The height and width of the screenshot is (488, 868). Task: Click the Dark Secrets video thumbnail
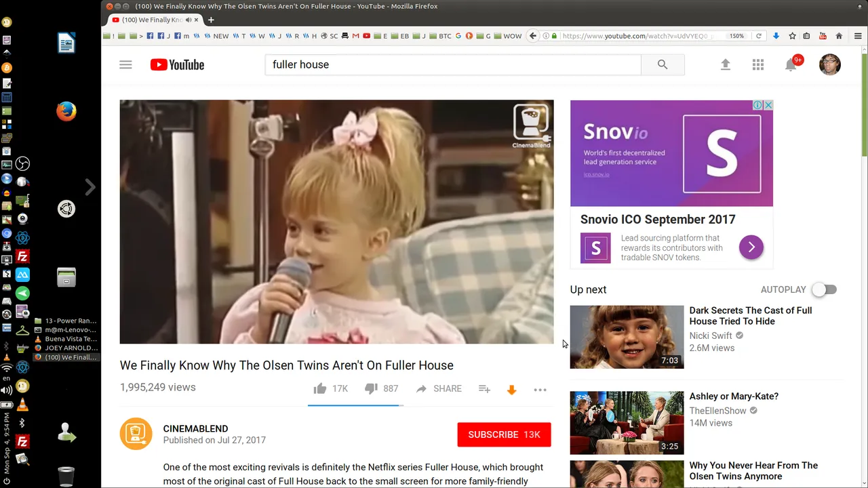[627, 337]
